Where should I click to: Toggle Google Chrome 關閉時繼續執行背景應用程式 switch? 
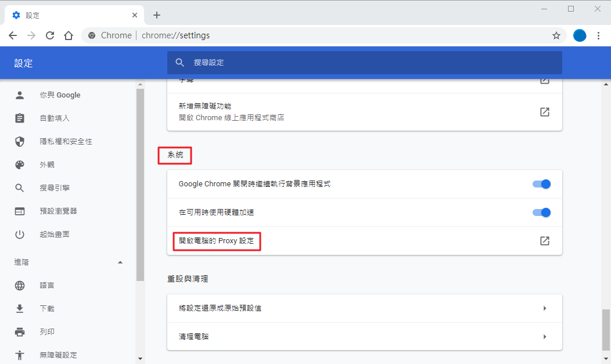point(542,184)
